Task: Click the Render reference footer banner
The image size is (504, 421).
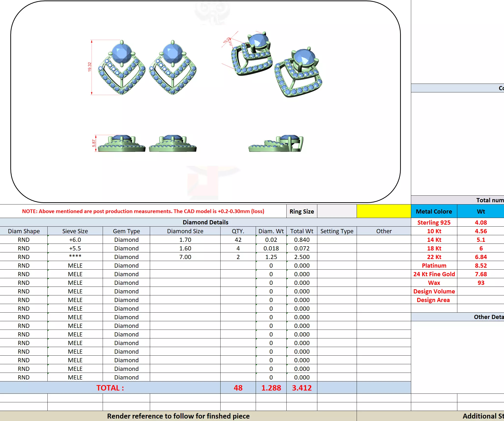Action: point(178,416)
